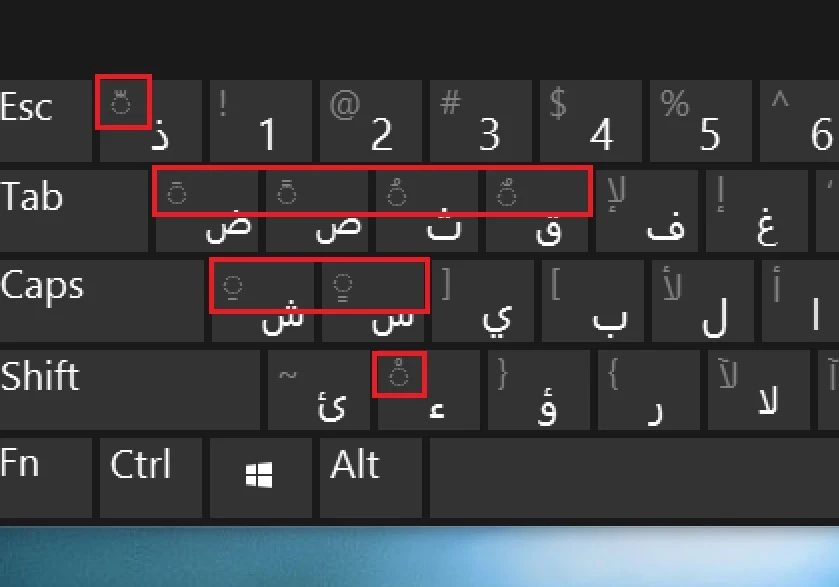Select the Arabic letter غ key
The width and height of the screenshot is (839, 587).
point(756,210)
